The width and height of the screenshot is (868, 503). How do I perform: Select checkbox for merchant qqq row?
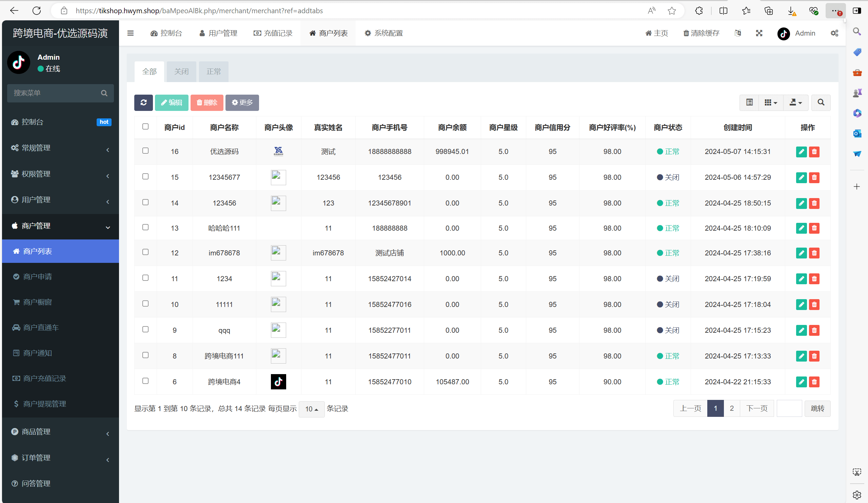145,329
